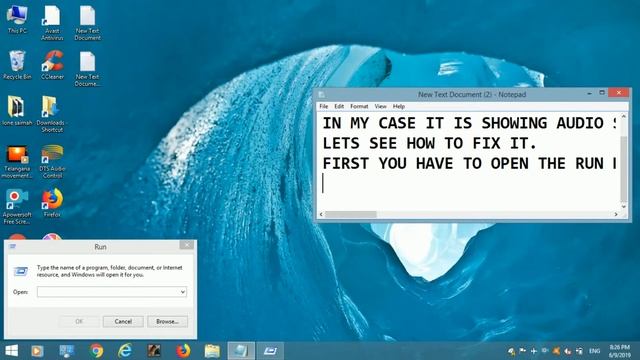This screenshot has width=640, height=360.
Task: Click Notepad vertical scrollbar down arrow
Action: 624,207
